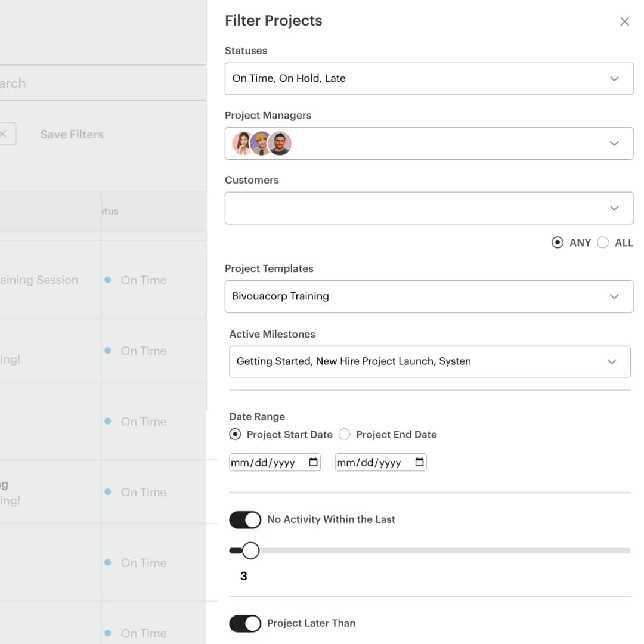
Task: Close the Filter Projects panel
Action: [624, 21]
